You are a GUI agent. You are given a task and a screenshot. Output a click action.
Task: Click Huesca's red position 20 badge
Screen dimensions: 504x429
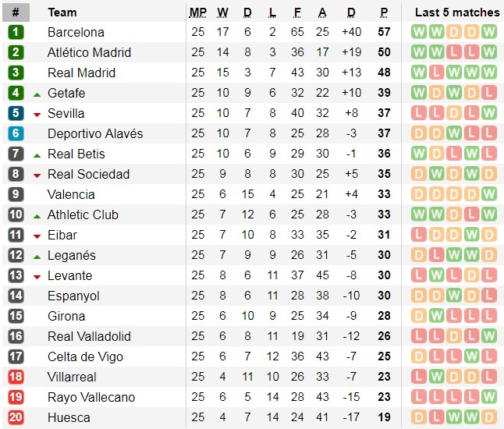coord(16,417)
